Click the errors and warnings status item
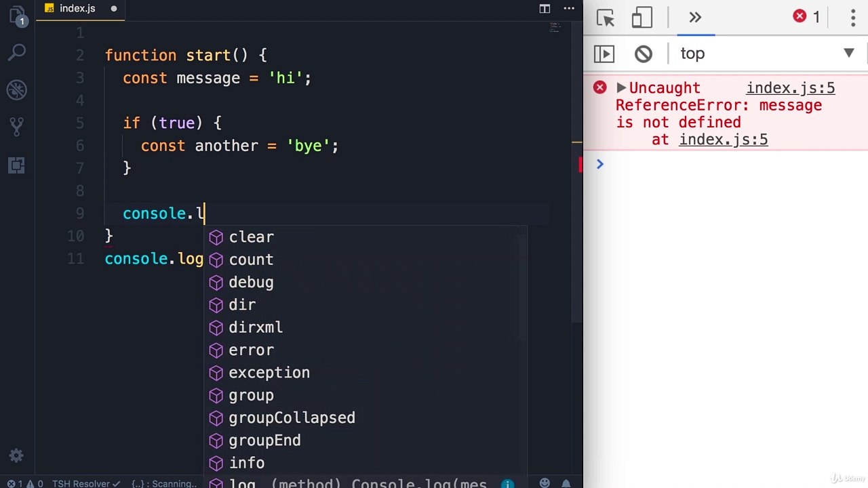The height and width of the screenshot is (488, 868). click(25, 483)
